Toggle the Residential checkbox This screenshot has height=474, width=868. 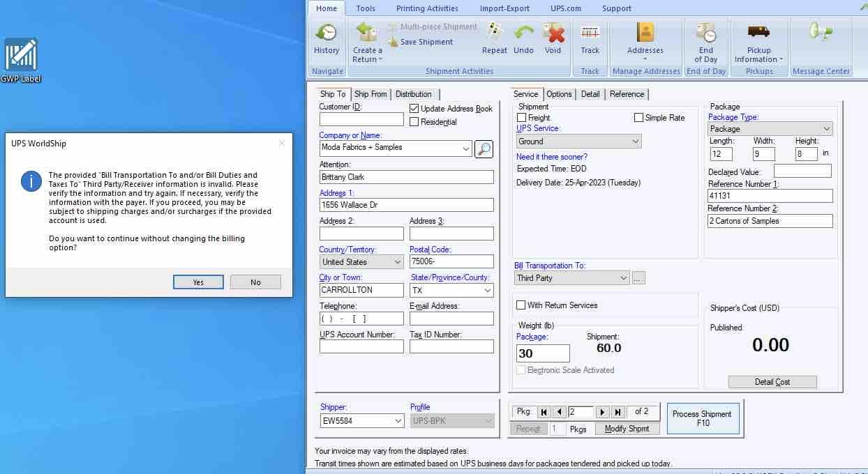[414, 122]
